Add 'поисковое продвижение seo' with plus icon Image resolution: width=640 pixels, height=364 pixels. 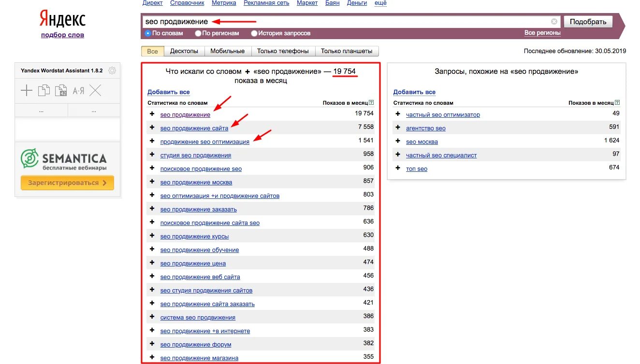(x=152, y=168)
